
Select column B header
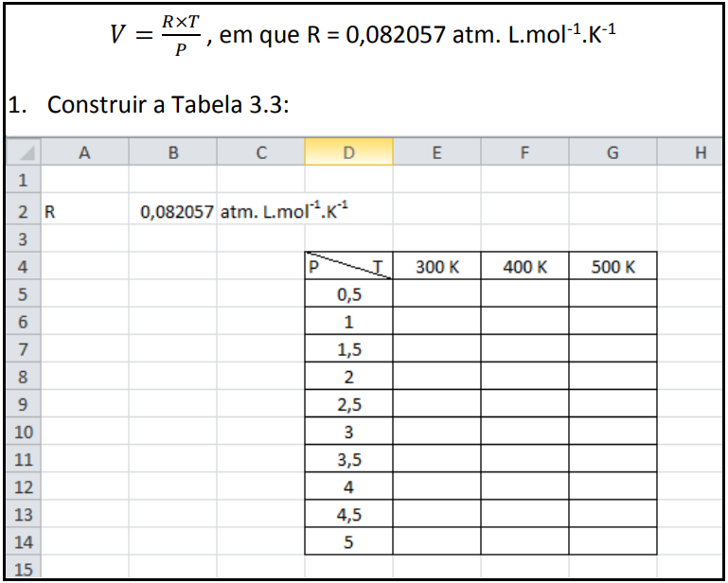point(172,152)
